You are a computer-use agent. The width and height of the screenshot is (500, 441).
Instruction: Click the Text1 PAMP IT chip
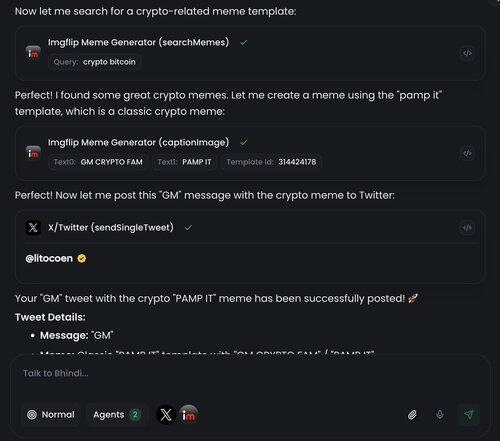click(x=184, y=162)
